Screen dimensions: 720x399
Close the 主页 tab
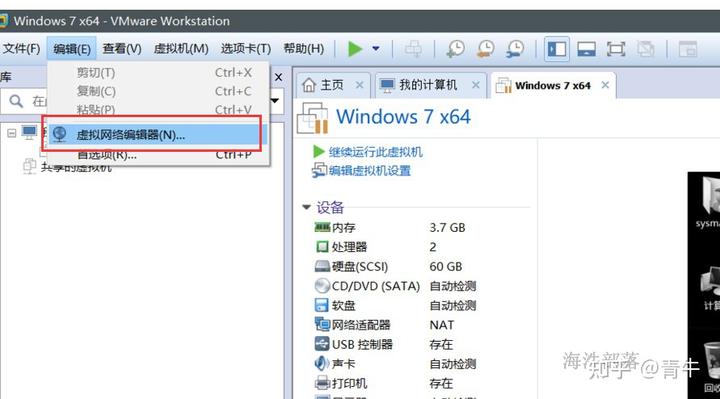tap(360, 85)
